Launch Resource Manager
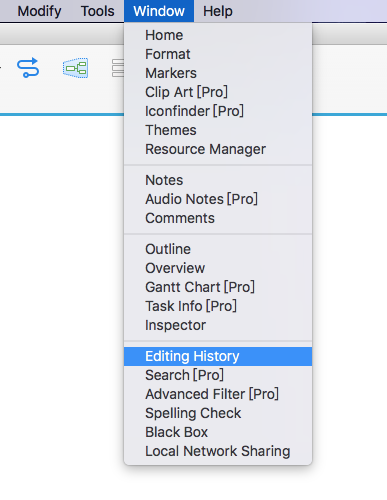The width and height of the screenshot is (387, 500). point(218,149)
